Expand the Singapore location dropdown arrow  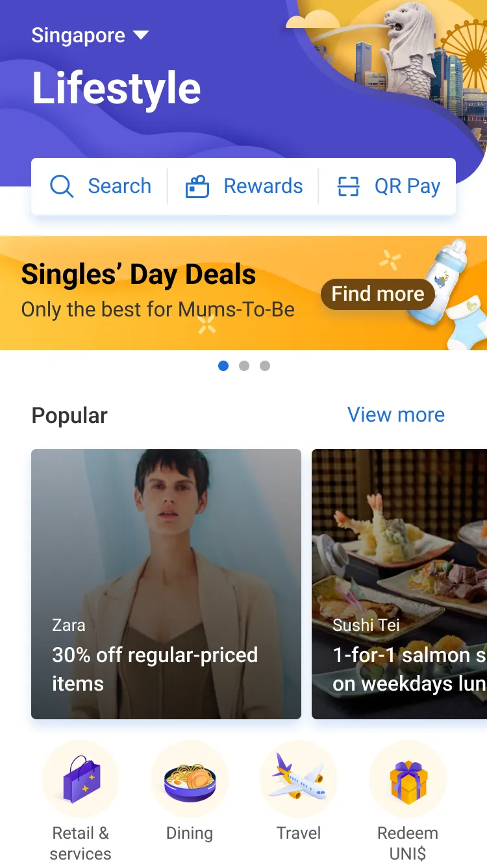141,35
